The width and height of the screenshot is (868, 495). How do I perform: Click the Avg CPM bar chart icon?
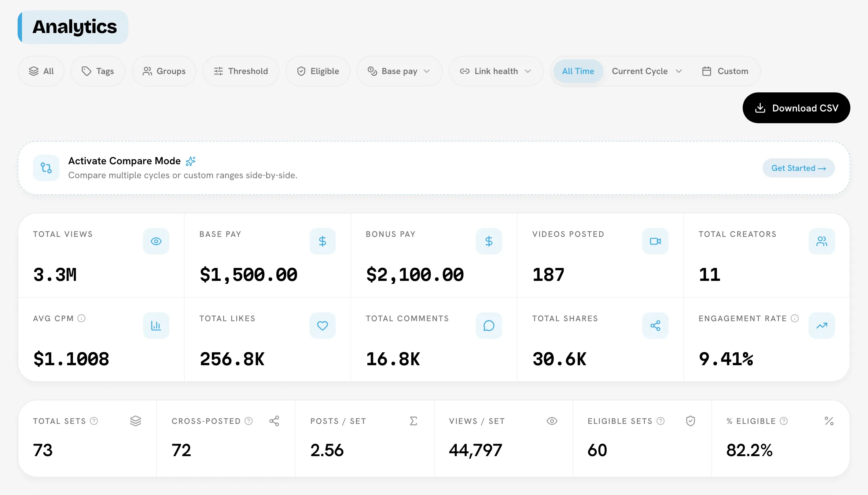156,326
